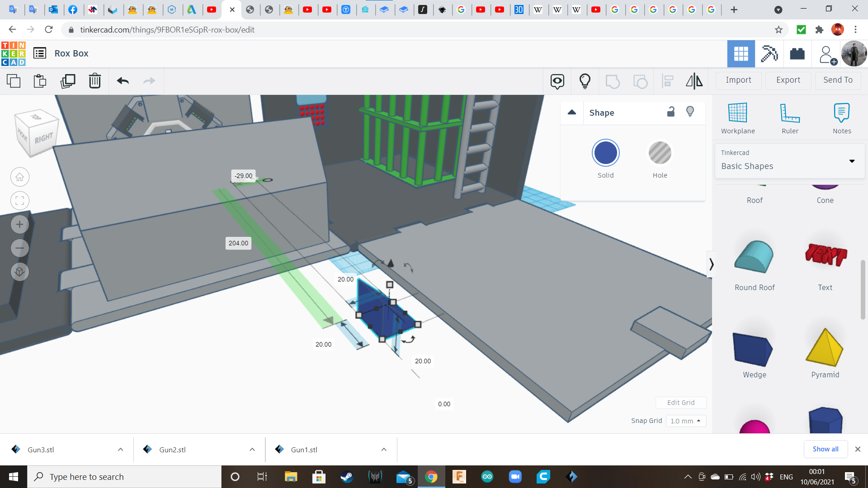The image size is (868, 488).
Task: Open the Blocks mode tab
Action: (x=769, y=54)
